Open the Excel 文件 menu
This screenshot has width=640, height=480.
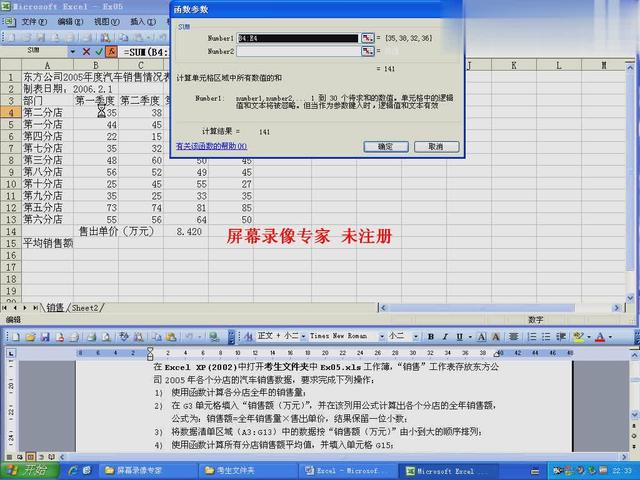(x=34, y=22)
